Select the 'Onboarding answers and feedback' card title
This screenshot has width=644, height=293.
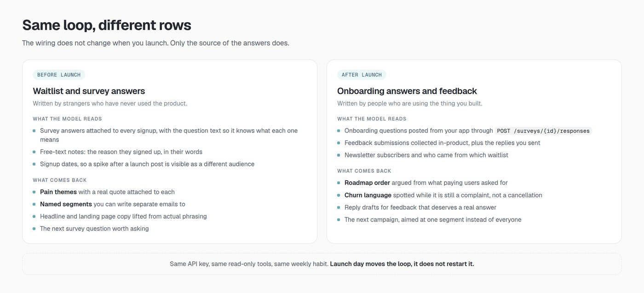407,91
